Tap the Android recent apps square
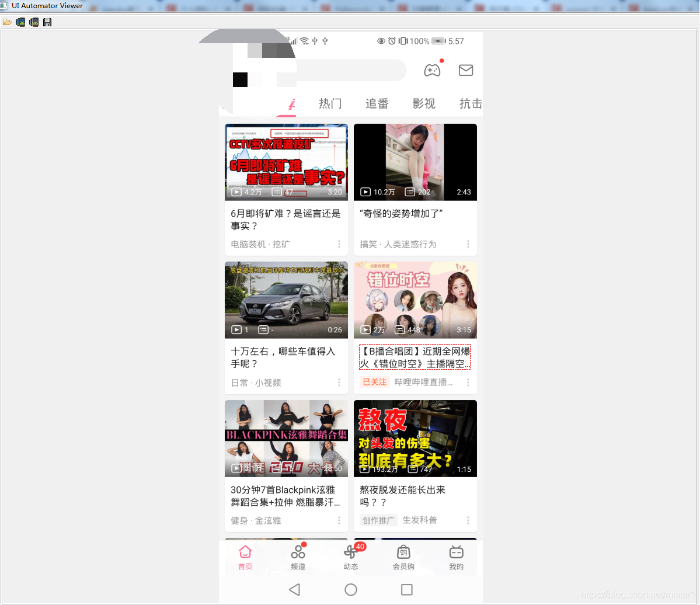 407,589
